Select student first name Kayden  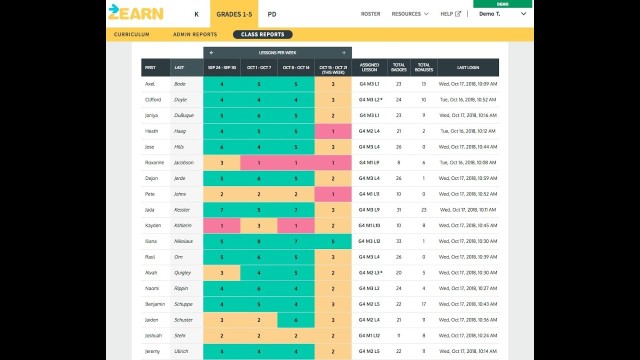153,225
